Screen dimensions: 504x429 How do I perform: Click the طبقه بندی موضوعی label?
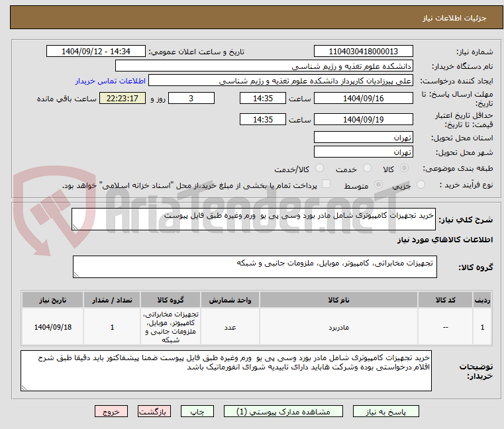[458, 168]
